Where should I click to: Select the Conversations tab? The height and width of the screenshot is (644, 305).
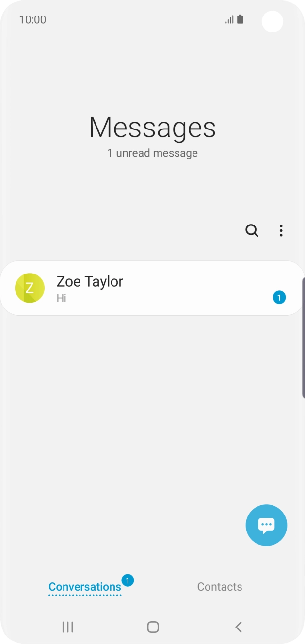[85, 587]
